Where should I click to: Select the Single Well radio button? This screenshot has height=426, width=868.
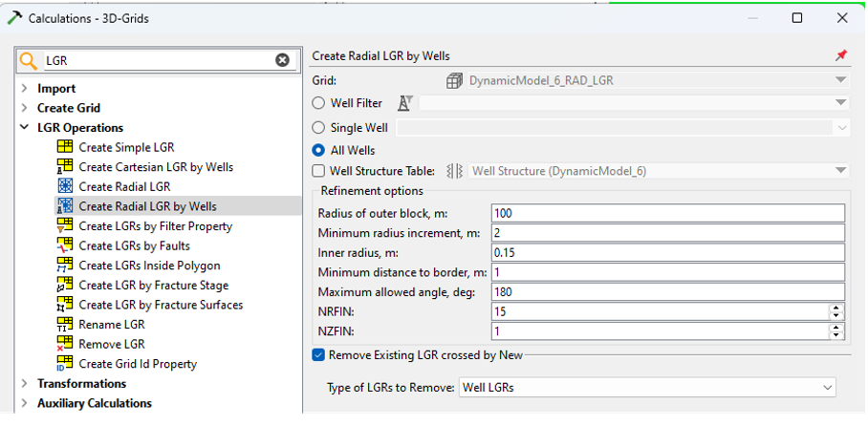click(x=319, y=127)
